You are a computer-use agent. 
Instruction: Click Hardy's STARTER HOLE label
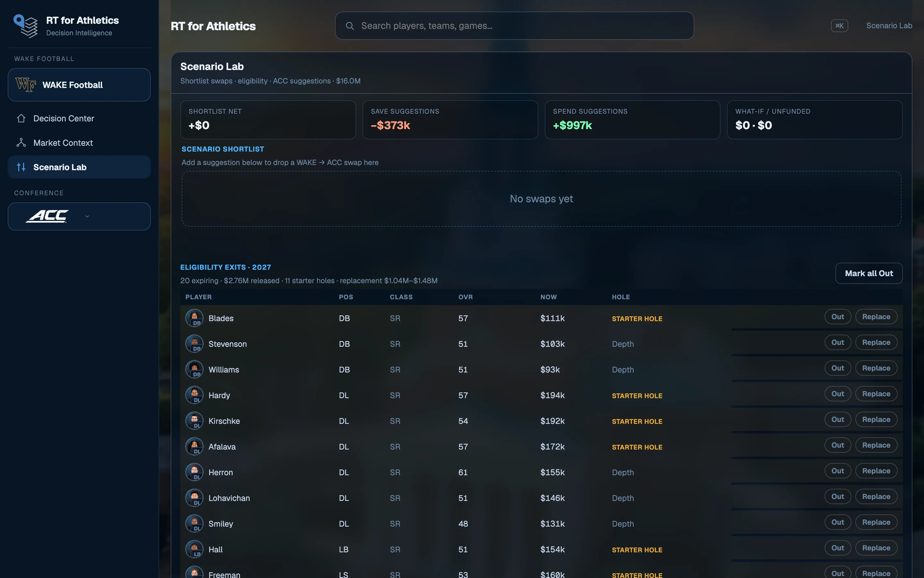tap(637, 396)
